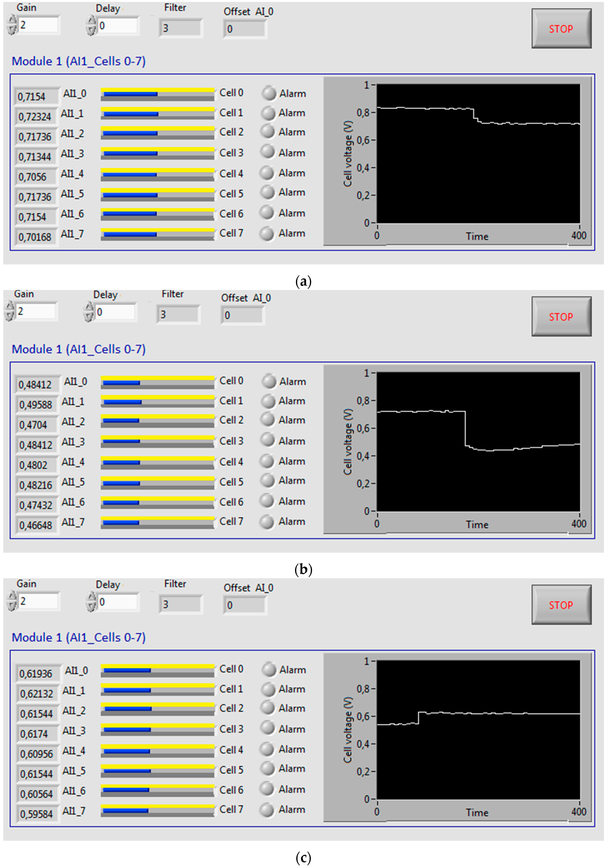Viewport: 605px width, 868px height.
Task: Click Cell 0 Alarm LED in panel (a)
Action: tap(269, 93)
